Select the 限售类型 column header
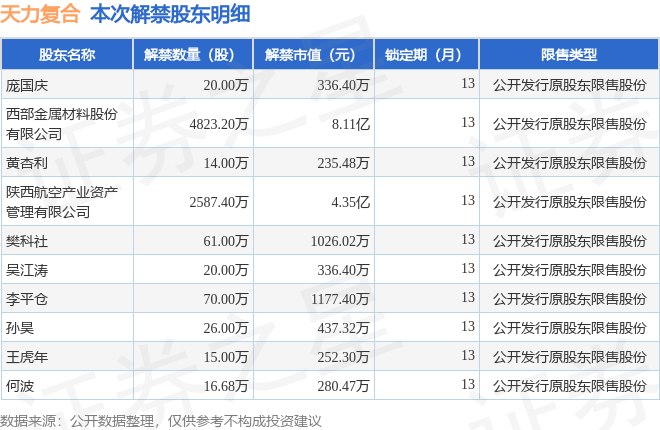This screenshot has height=430, width=660. pos(569,54)
